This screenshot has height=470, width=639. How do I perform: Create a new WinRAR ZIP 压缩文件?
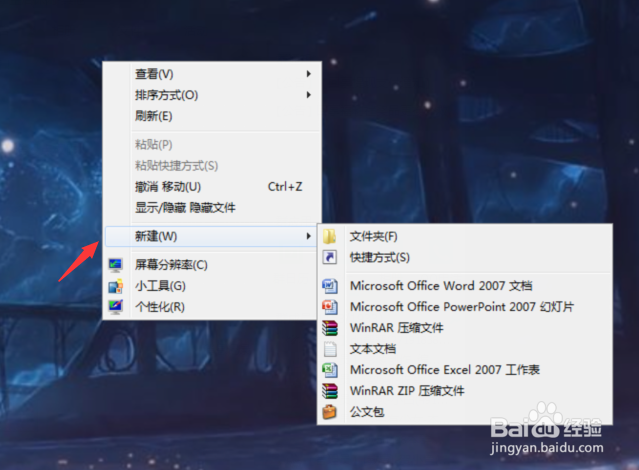tap(465, 391)
